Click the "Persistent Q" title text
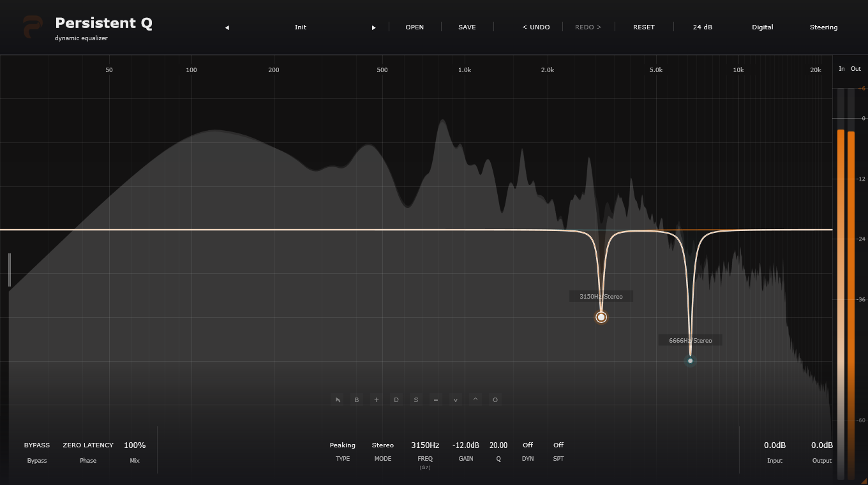The image size is (868, 485). pyautogui.click(x=103, y=24)
